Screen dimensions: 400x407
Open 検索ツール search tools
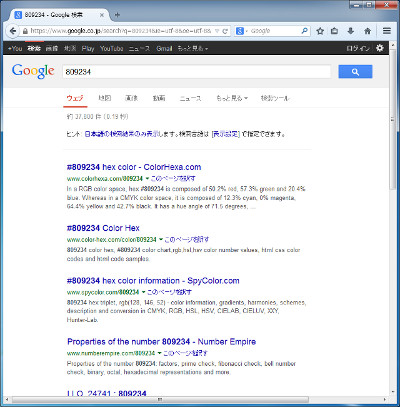pos(275,98)
